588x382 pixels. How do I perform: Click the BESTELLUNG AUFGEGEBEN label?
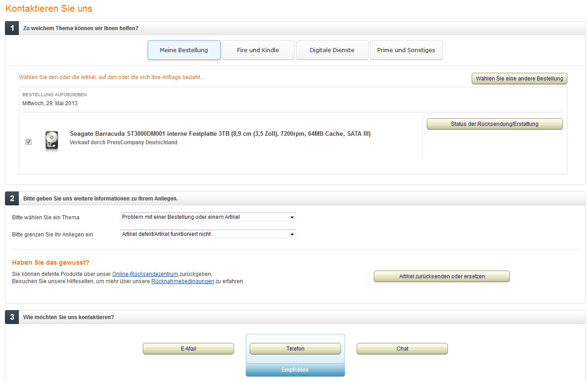click(55, 95)
